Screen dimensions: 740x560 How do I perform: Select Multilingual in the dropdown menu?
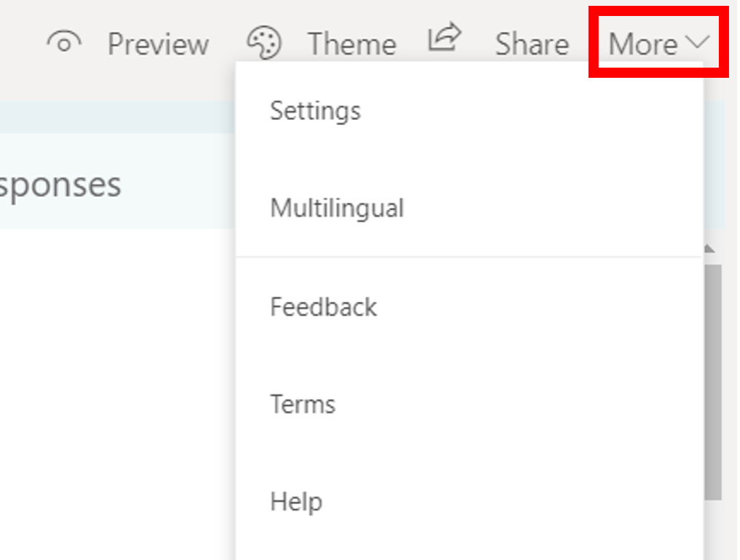point(337,209)
